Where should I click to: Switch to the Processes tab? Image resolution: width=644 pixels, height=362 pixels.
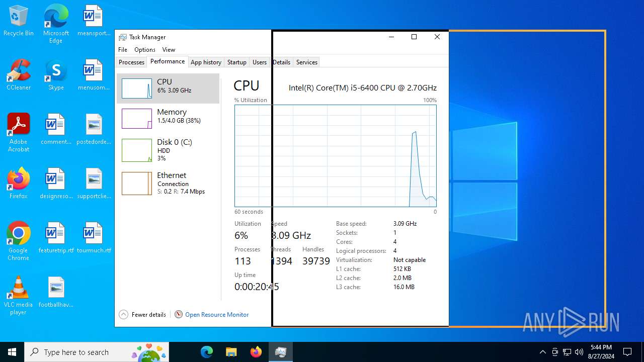pyautogui.click(x=131, y=62)
